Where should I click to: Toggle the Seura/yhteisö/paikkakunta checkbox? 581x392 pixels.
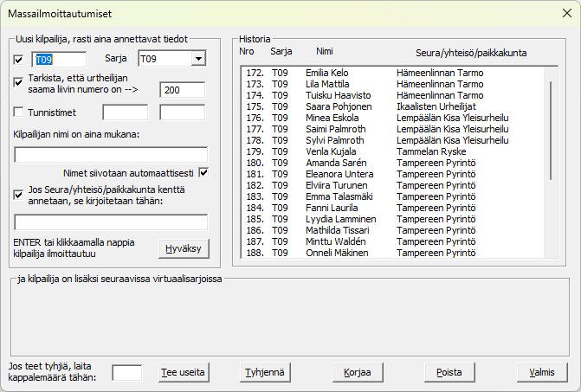pos(20,195)
